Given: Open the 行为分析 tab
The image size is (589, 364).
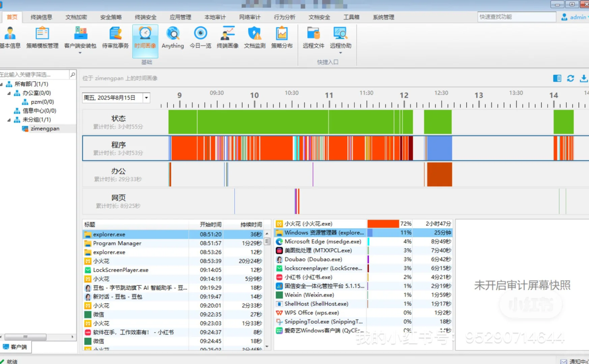Looking at the screenshot, I should tap(285, 17).
